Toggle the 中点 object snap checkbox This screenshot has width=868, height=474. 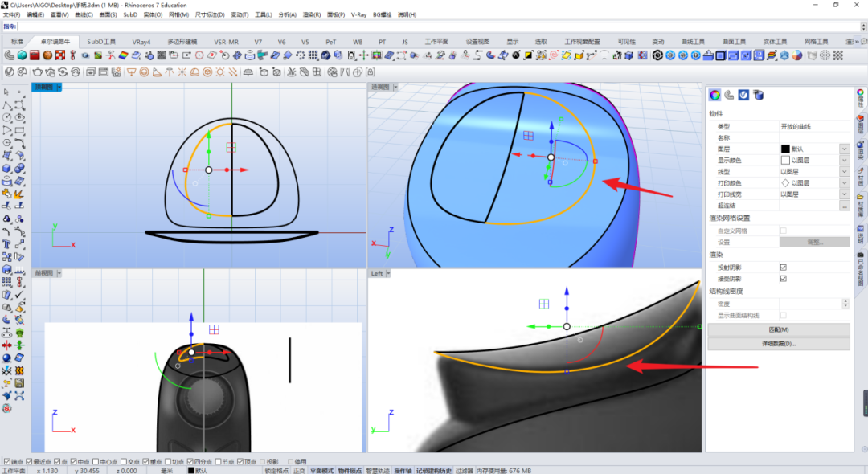click(74, 461)
